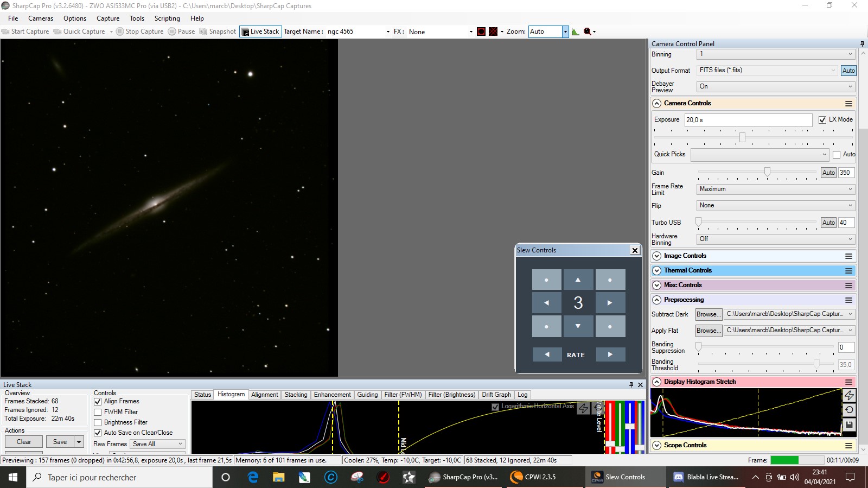
Task: Click the lightning auto-stretch icon in Live Stack histogram
Action: (x=584, y=408)
